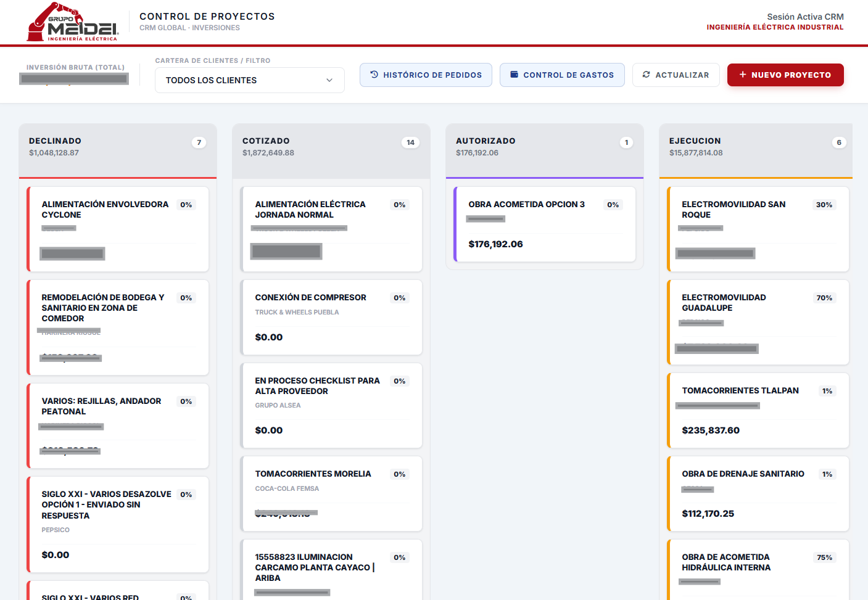Viewport: 868px width, 600px height.
Task: Open En Proceso Checklist para Alta Proveedor card
Action: point(331,405)
